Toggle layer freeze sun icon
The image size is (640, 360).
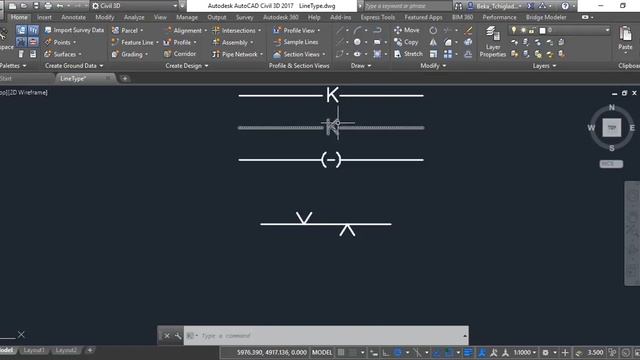[523, 30]
